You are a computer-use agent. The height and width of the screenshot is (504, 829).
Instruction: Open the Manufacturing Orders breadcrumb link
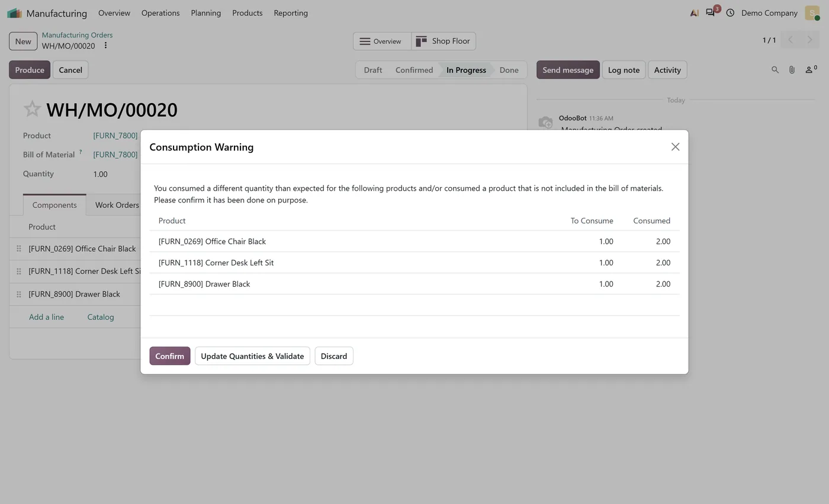pyautogui.click(x=77, y=35)
